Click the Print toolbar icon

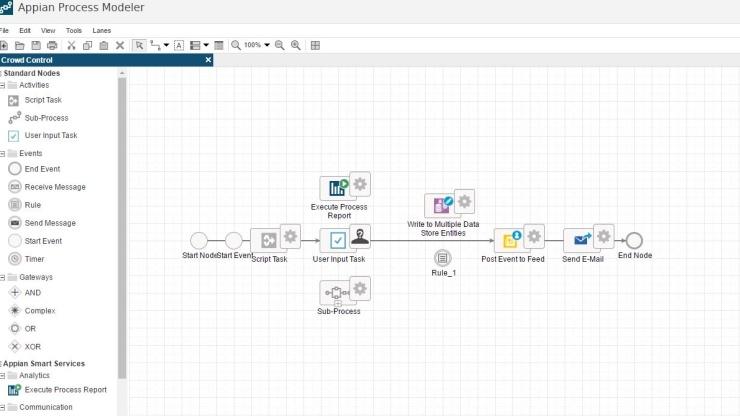(52, 45)
